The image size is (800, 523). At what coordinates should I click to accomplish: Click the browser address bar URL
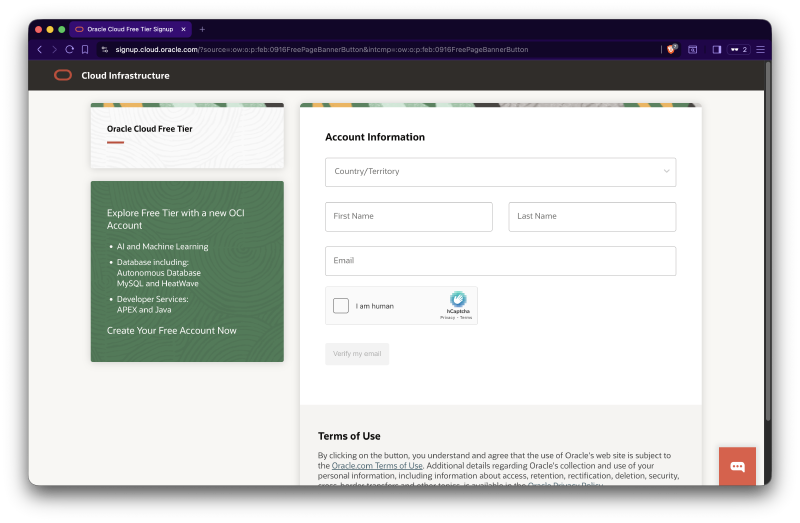point(321,49)
